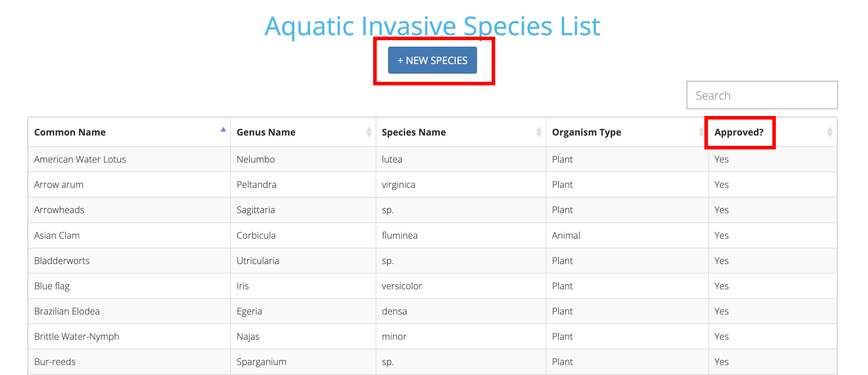Screen dimensions: 868x375
Task: Click the Approved? column sort arrows
Action: tap(830, 132)
